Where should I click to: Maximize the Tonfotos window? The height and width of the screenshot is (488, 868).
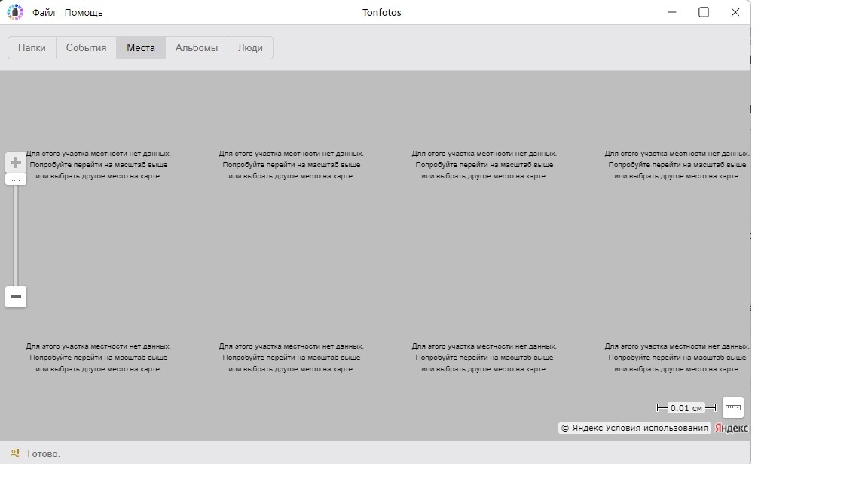tap(704, 12)
